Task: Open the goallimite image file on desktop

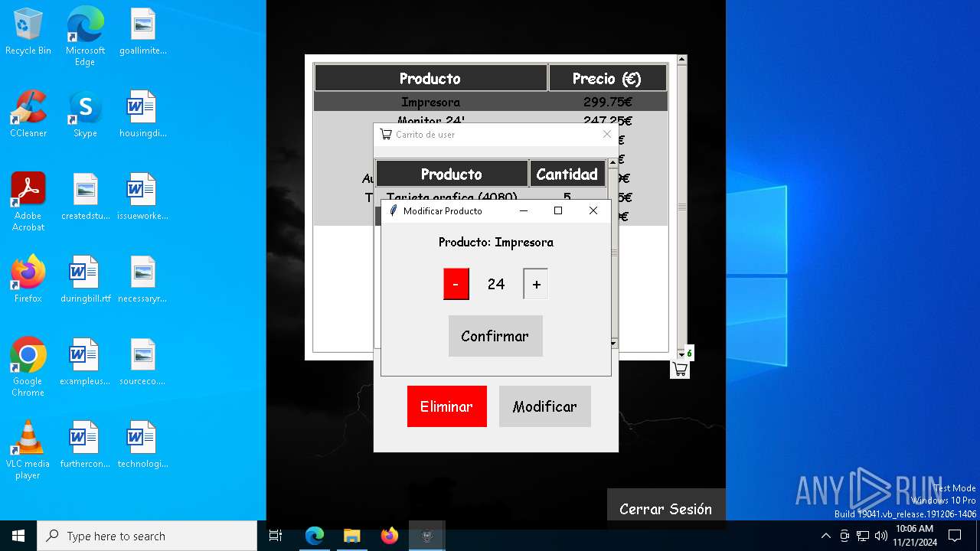Action: [x=142, y=32]
